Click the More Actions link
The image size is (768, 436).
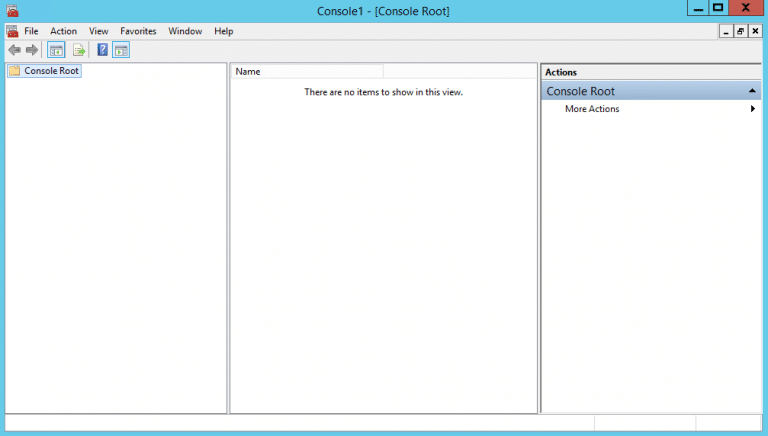pyautogui.click(x=592, y=109)
